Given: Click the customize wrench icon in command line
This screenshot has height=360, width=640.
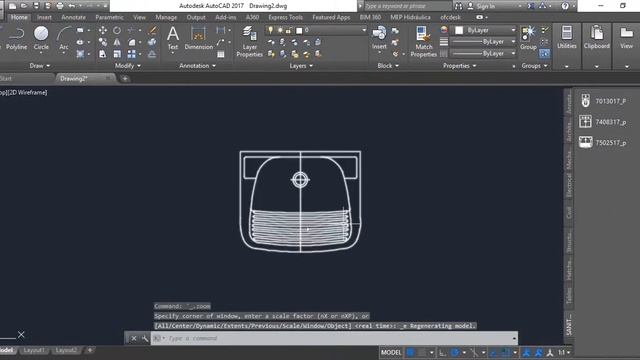Looking at the screenshot, I should tap(144, 338).
